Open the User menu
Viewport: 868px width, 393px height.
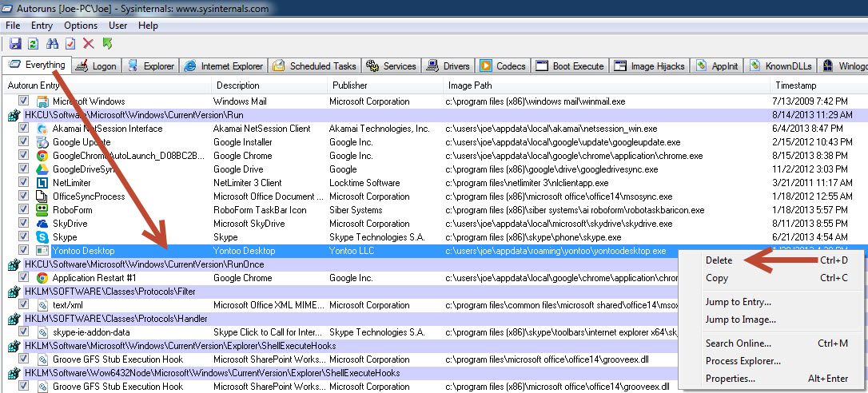click(118, 26)
